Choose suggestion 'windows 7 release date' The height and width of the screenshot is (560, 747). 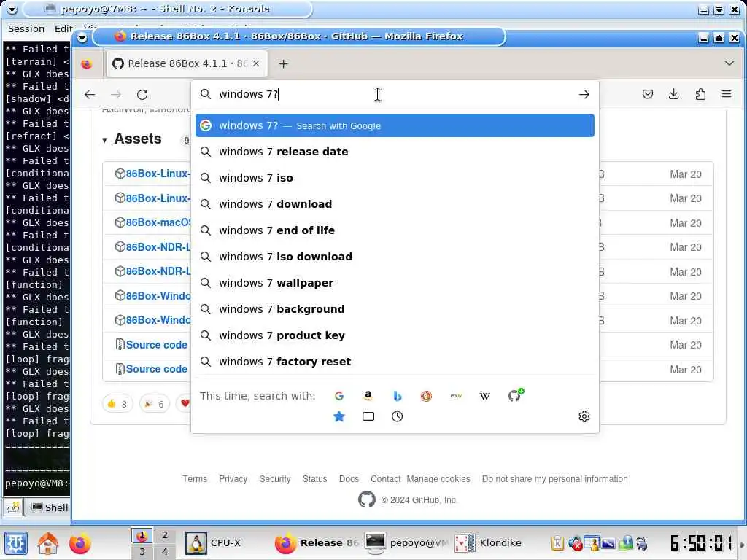click(x=395, y=152)
